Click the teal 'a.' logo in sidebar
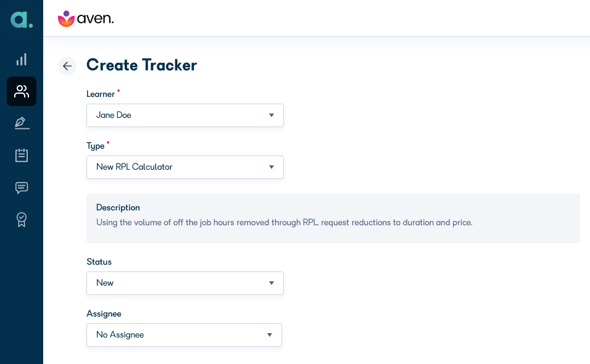This screenshot has height=364, width=590. pyautogui.click(x=22, y=20)
